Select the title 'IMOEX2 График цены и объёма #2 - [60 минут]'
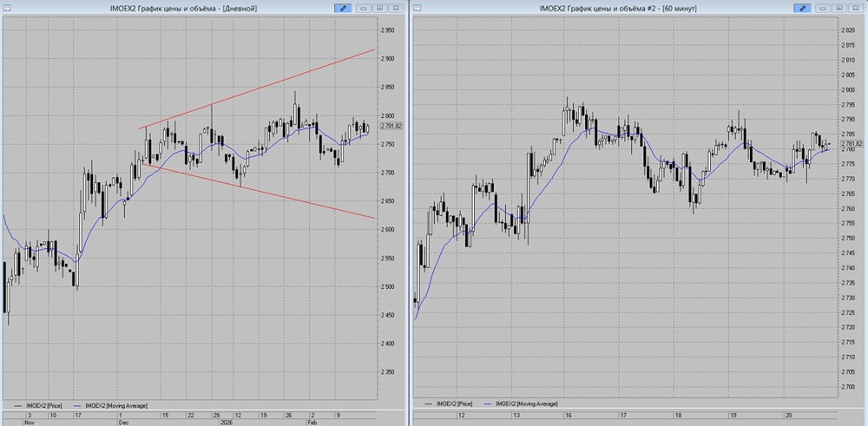The width and height of the screenshot is (868, 426). pyautogui.click(x=618, y=9)
